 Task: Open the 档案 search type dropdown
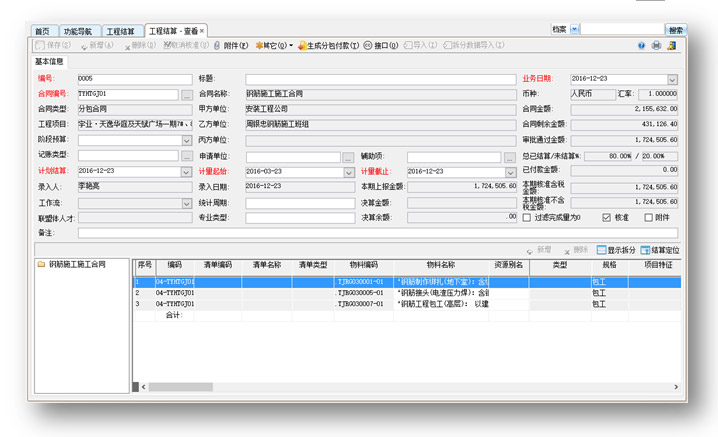point(575,29)
